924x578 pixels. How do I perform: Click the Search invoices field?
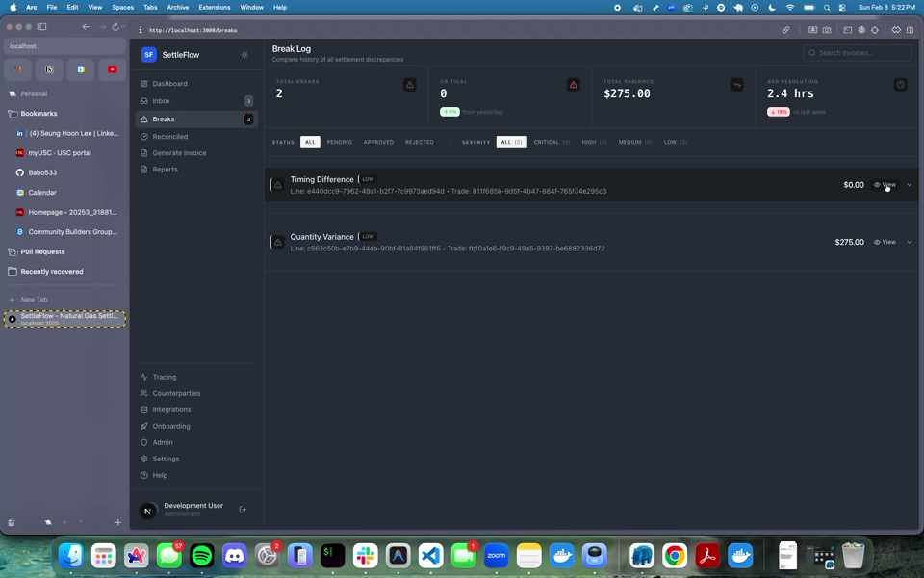(857, 53)
